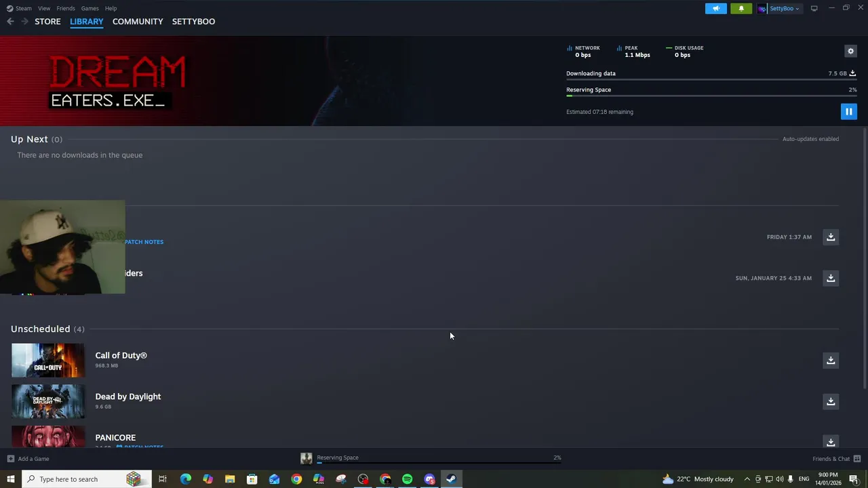The image size is (868, 488).
Task: Open PATCH NOTES link for scheduled game
Action: pos(144,242)
